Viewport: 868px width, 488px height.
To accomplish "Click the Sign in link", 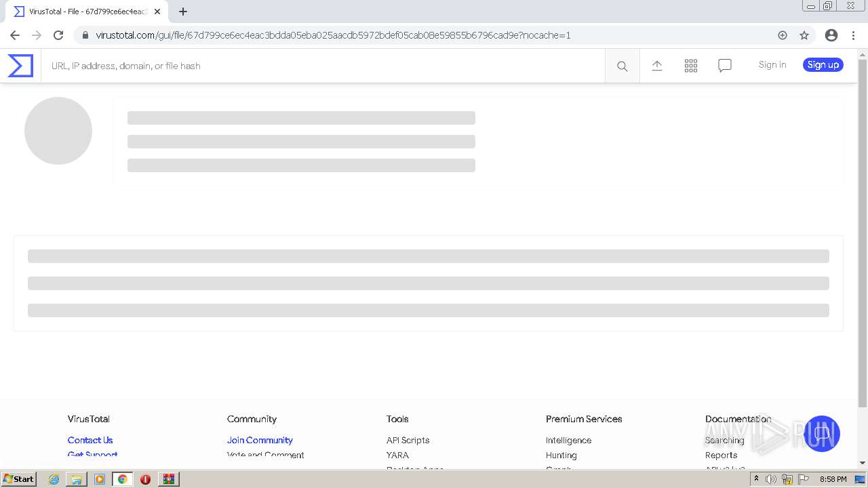I will 772,65.
